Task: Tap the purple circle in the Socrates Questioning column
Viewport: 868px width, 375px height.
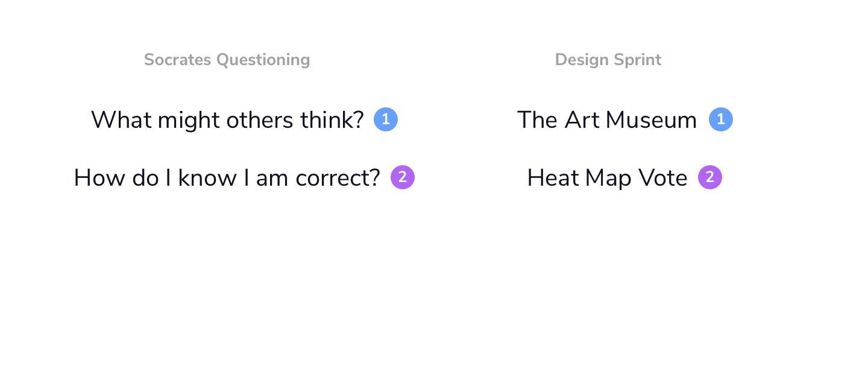Action: (403, 177)
